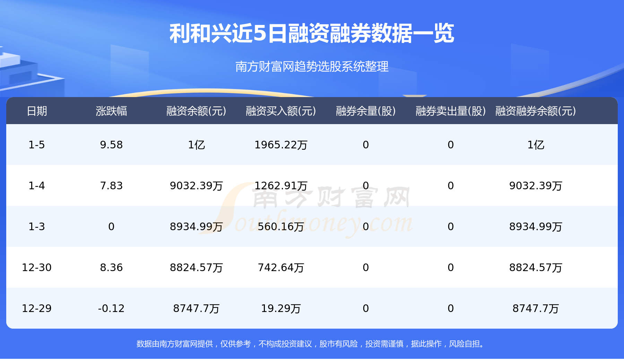Click the 融资买入额 value 1262.91万
Viewport: 624px width, 364px height.
[x=281, y=186]
